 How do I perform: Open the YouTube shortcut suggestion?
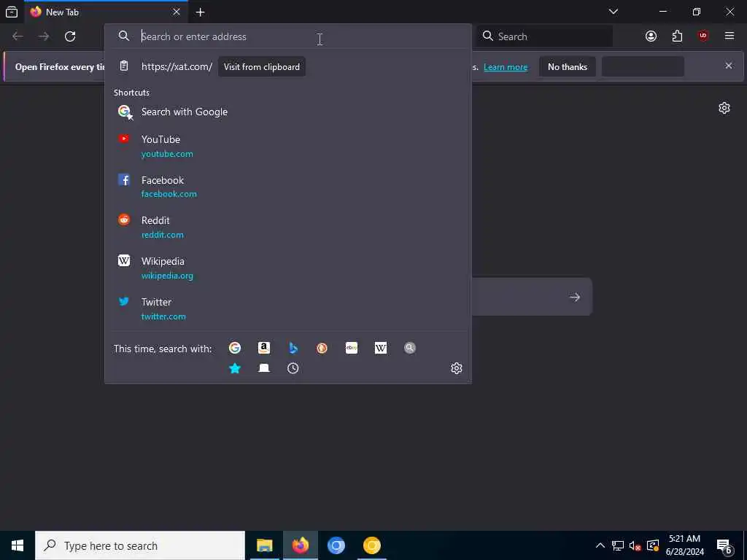(287, 146)
